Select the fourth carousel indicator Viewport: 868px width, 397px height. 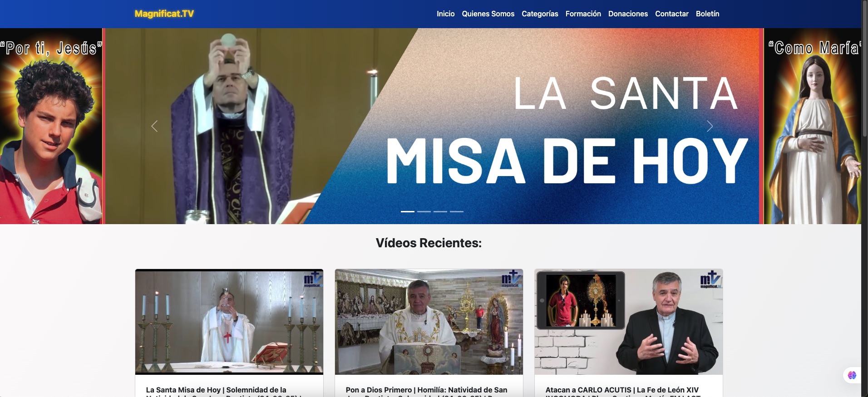point(457,211)
